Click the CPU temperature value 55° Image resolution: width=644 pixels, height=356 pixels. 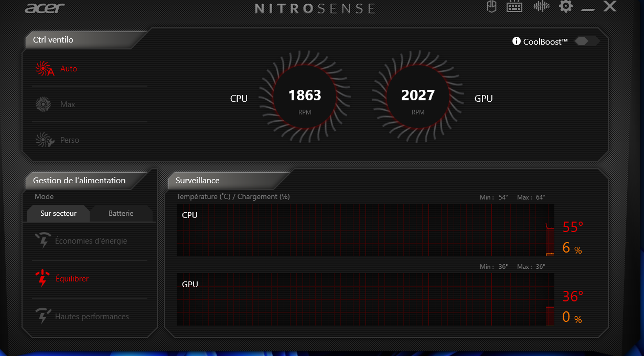tap(573, 227)
